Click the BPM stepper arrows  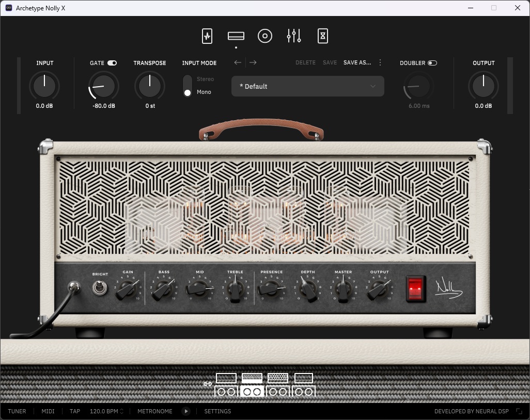point(122,411)
